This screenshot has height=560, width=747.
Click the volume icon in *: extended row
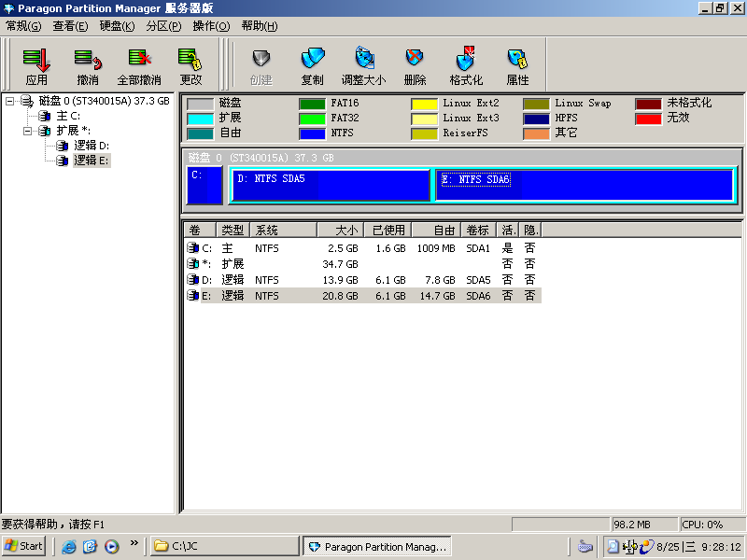click(193, 263)
